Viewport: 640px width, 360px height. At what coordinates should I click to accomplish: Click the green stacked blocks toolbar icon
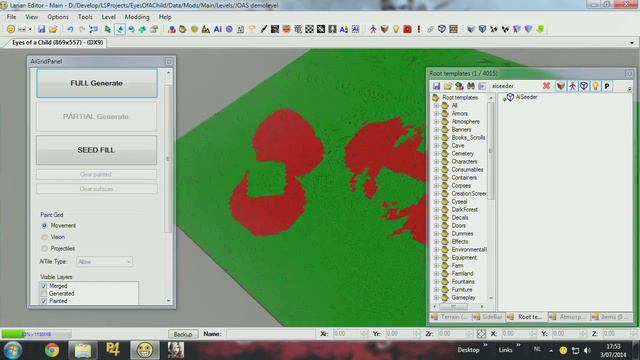click(540, 29)
